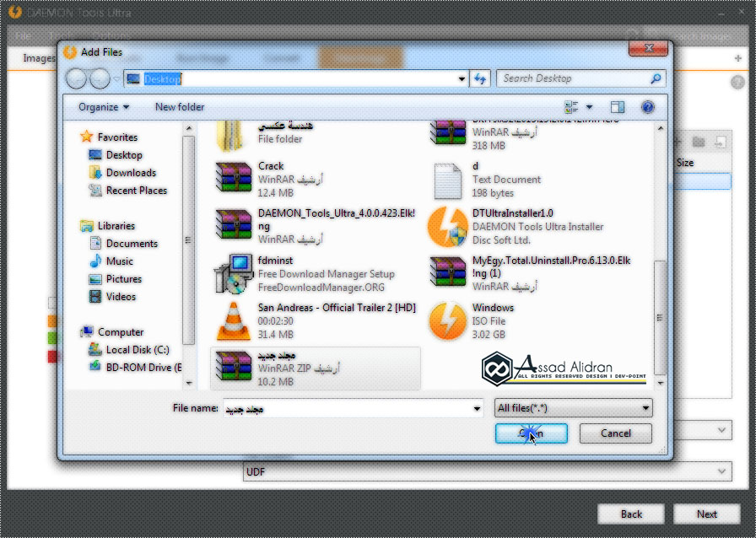Select Computer in navigation pane
This screenshot has width=756, height=538.
tap(112, 332)
